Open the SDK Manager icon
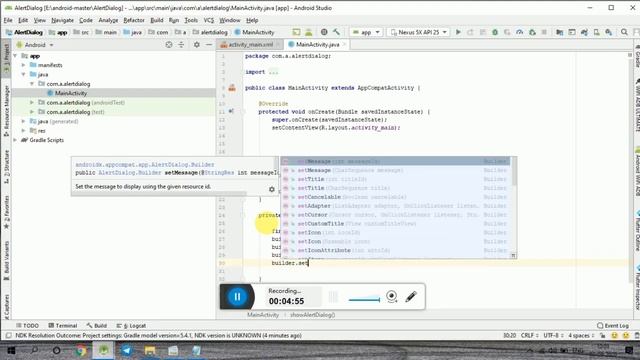This screenshot has height=360, width=640. click(x=609, y=32)
